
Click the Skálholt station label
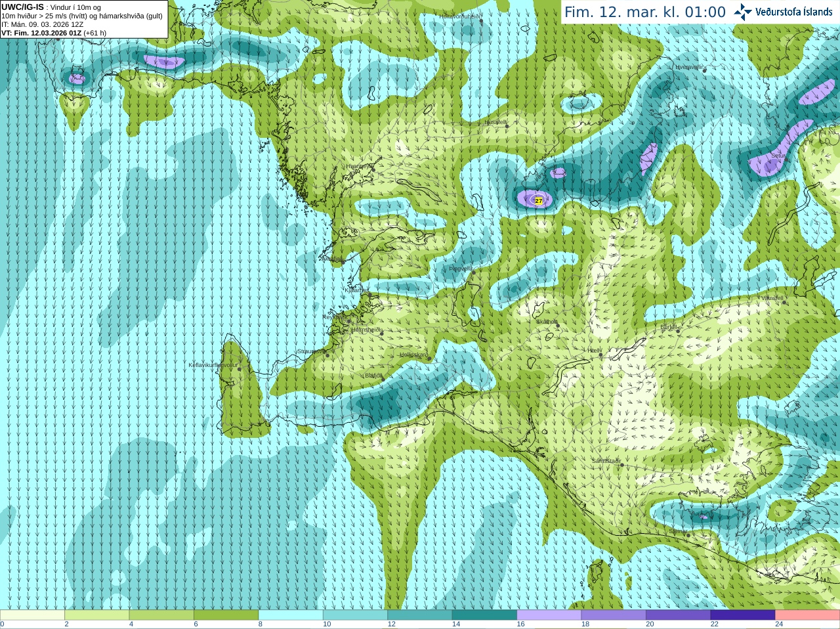pos(547,322)
